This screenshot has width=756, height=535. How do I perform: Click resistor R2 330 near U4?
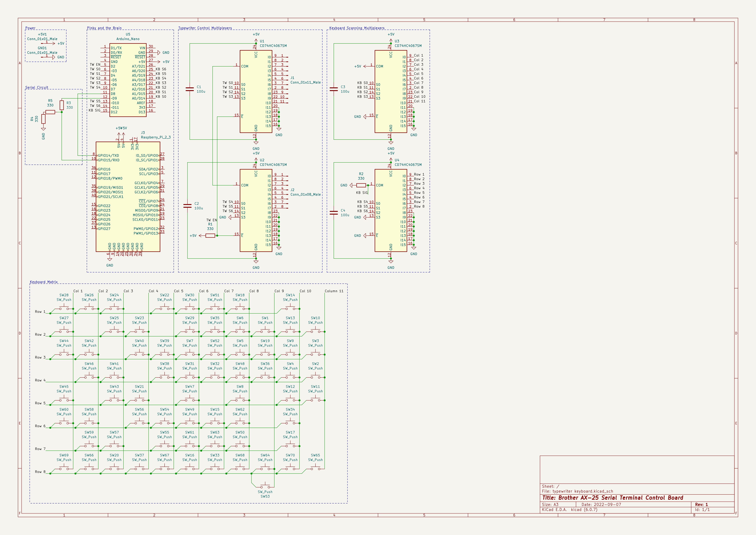click(x=361, y=185)
